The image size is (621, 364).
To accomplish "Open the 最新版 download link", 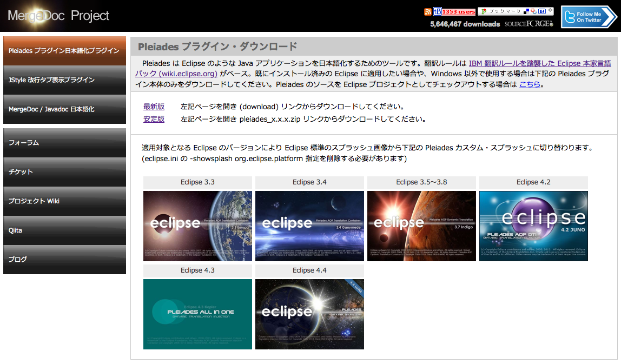I will pyautogui.click(x=154, y=107).
